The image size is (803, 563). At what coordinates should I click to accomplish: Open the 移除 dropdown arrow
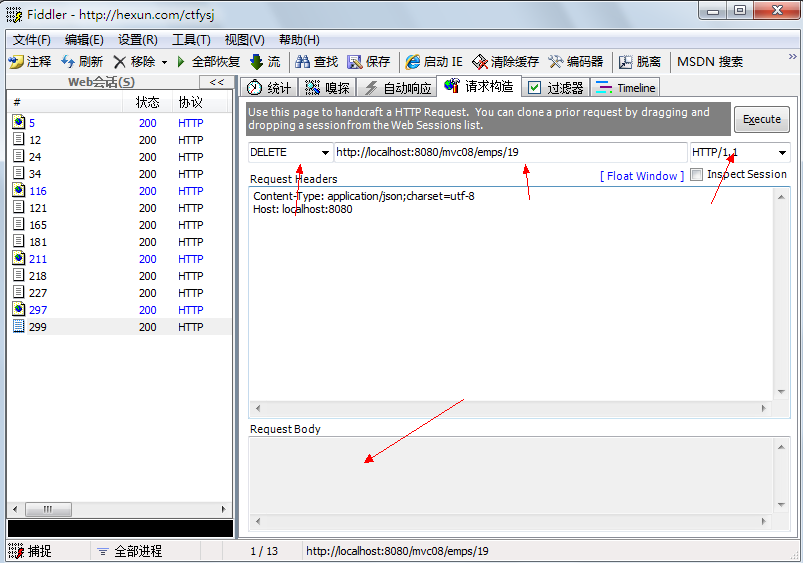click(164, 62)
